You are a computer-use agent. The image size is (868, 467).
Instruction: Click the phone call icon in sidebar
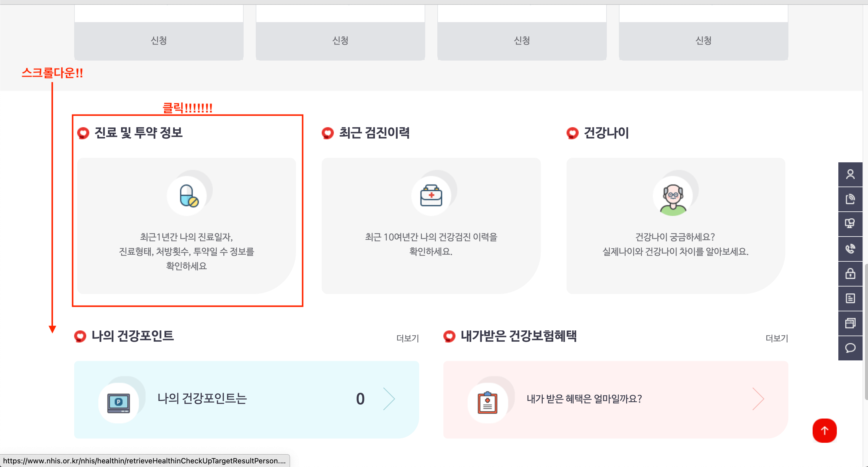click(850, 249)
